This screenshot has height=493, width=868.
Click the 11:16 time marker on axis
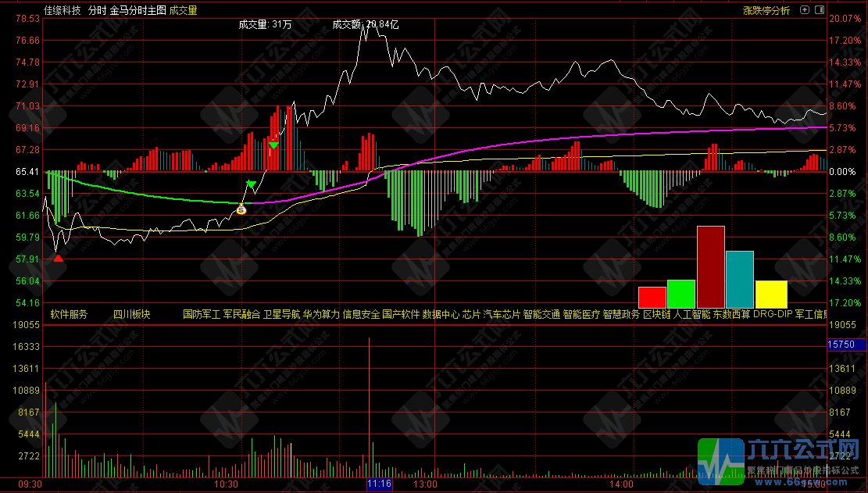[379, 484]
